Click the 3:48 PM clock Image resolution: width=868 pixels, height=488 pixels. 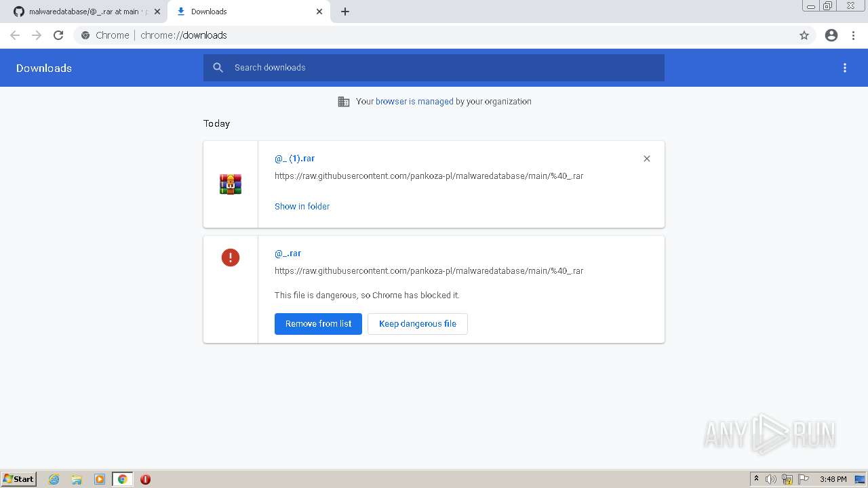pyautogui.click(x=833, y=479)
